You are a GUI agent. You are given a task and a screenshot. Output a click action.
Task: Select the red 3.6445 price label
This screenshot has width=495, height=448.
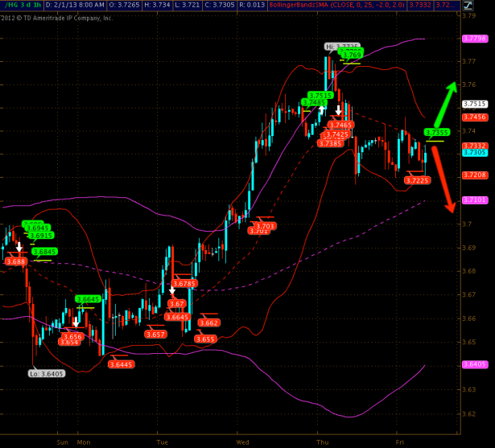121,364
